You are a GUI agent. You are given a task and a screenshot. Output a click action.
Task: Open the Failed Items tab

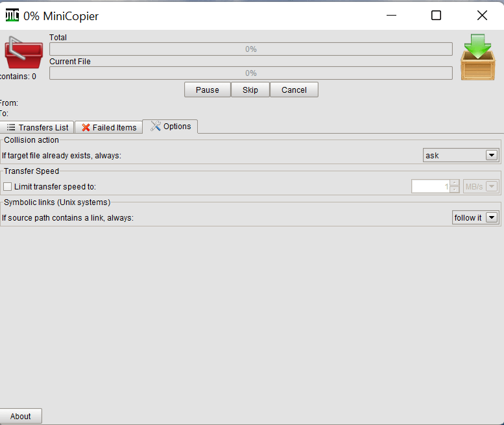(108, 127)
